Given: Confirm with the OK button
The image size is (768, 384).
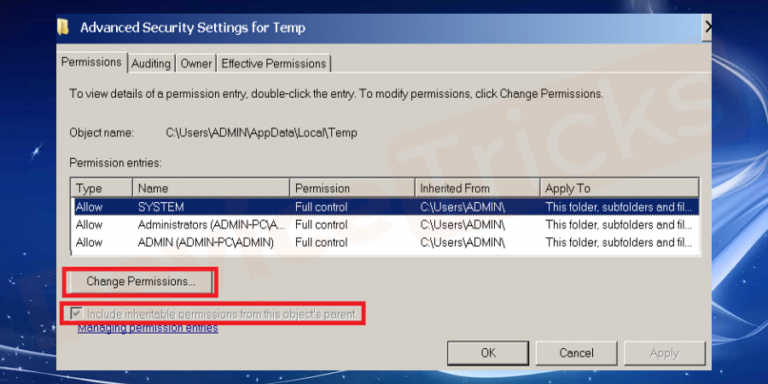Looking at the screenshot, I should [x=488, y=353].
